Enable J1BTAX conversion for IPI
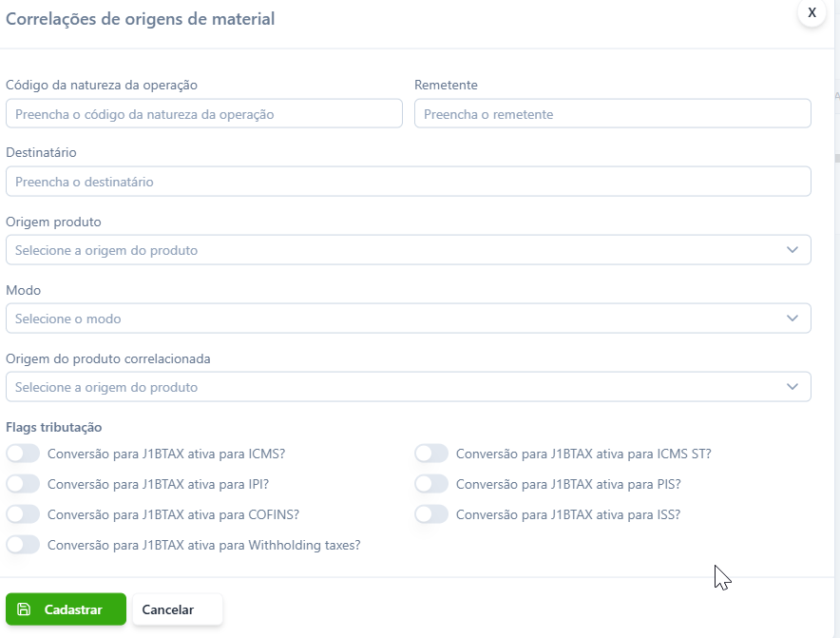 [x=23, y=484]
